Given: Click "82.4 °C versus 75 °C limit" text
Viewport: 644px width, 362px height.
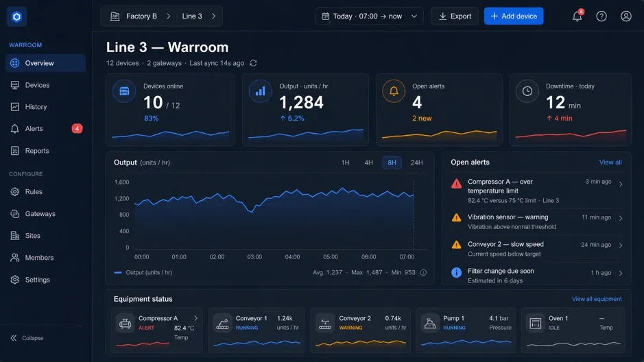Looking at the screenshot, I should pos(501,201).
